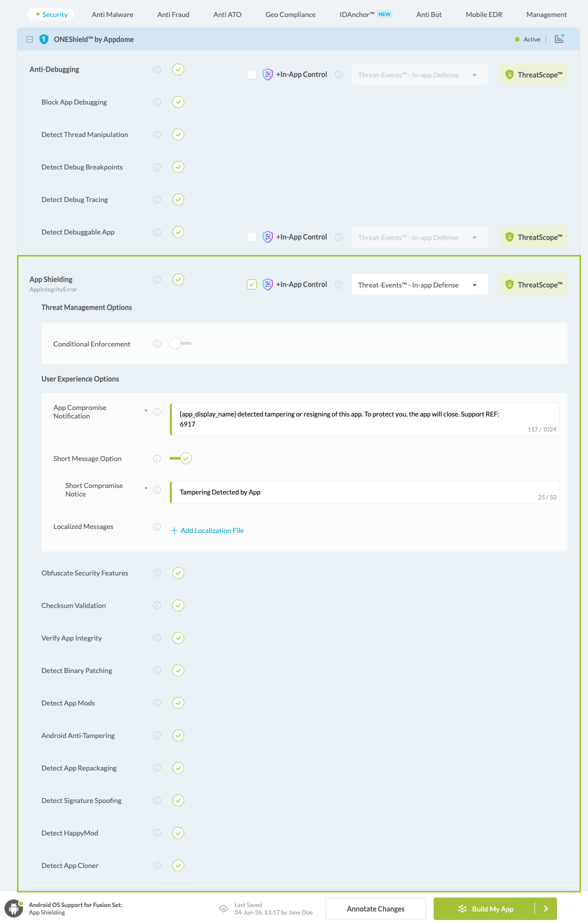This screenshot has width=588, height=923.
Task: Open info icon for App Shielding
Action: click(x=157, y=279)
